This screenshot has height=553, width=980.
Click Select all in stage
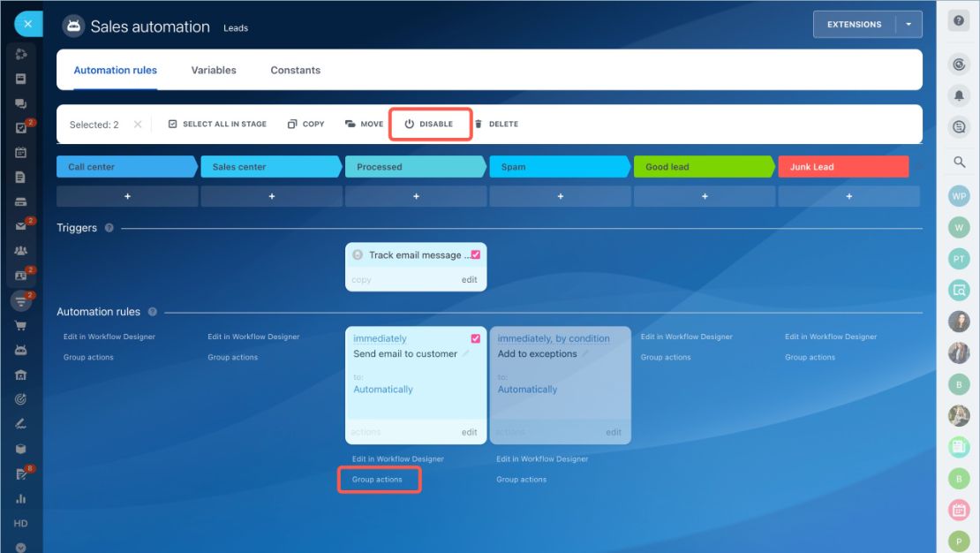[217, 124]
